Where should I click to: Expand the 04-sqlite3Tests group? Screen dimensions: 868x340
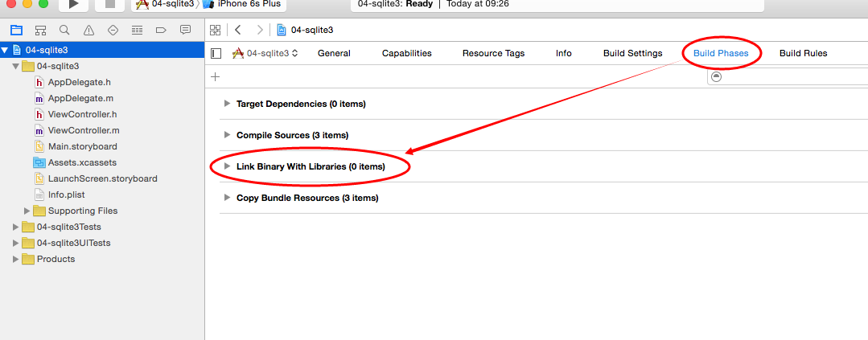[x=15, y=227]
